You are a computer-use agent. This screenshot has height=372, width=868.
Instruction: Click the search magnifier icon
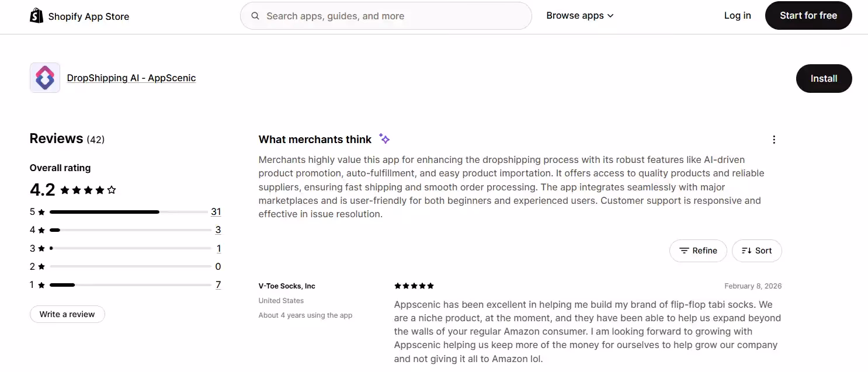click(x=255, y=16)
